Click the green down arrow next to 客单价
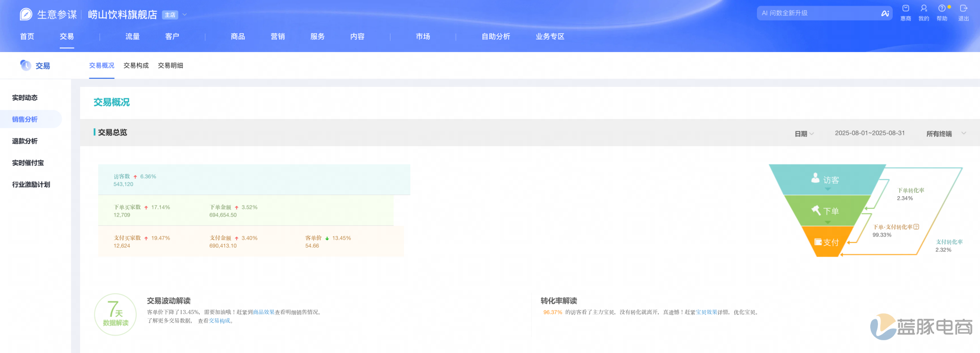 pyautogui.click(x=327, y=239)
